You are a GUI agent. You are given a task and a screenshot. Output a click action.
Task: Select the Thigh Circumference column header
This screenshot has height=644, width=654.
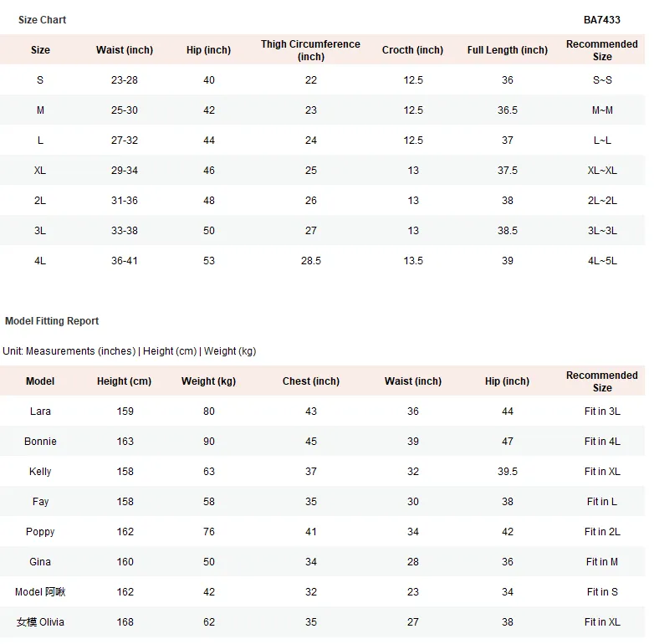tap(310, 50)
